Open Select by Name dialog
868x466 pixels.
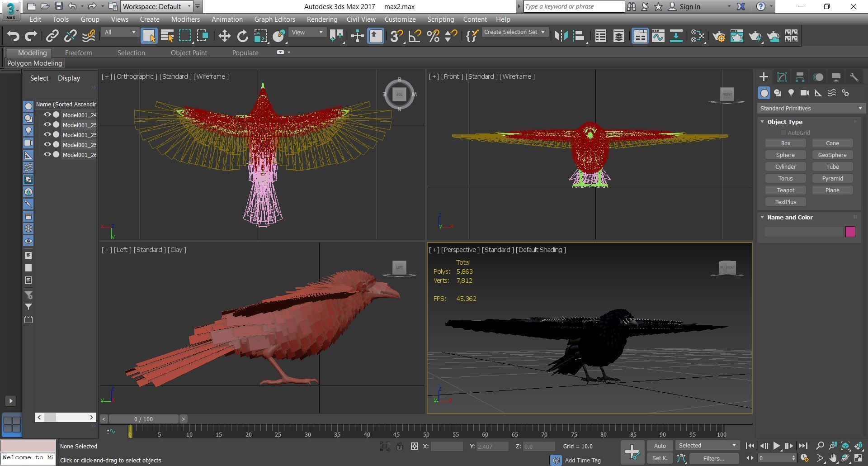point(167,36)
